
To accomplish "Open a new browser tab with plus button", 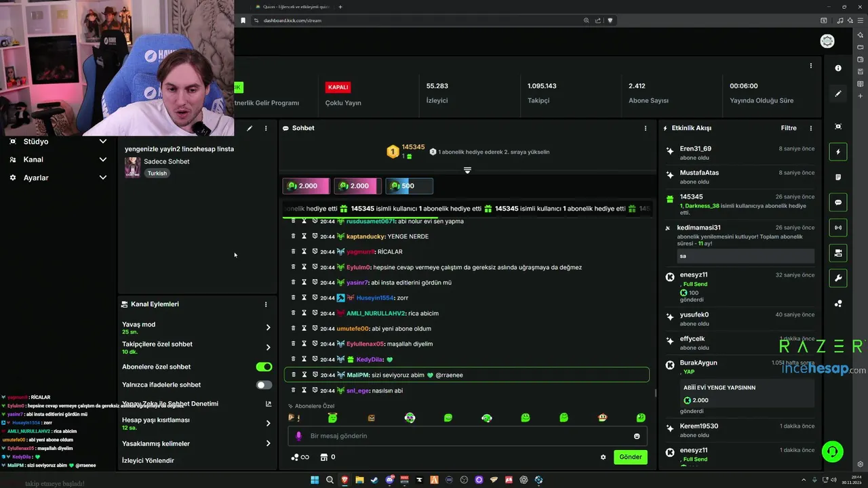I will [340, 7].
